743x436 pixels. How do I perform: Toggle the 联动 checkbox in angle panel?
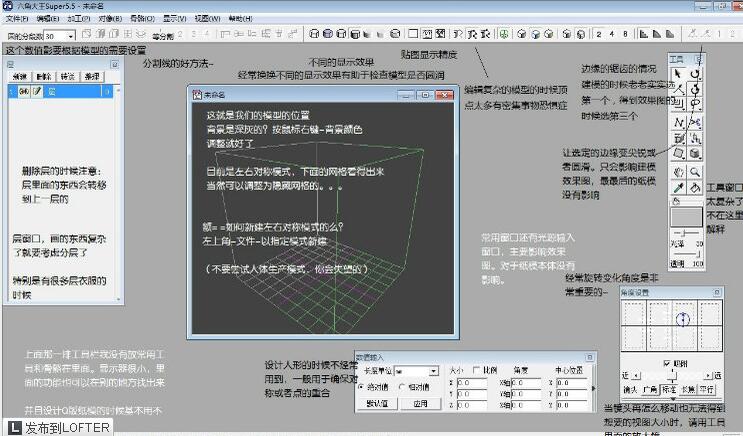point(667,363)
